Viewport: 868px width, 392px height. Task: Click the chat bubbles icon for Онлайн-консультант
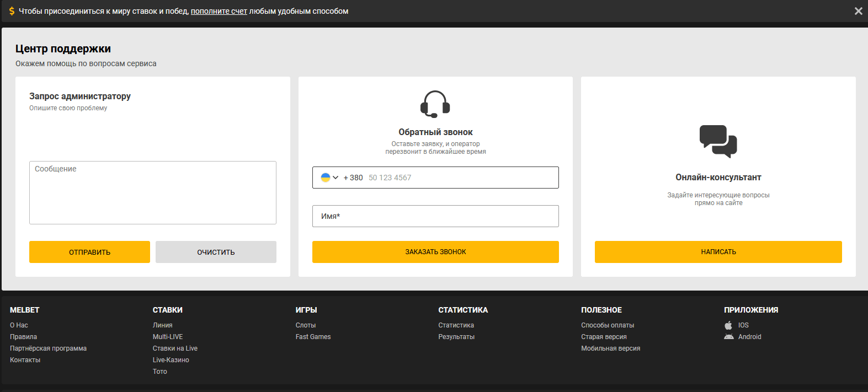point(718,142)
